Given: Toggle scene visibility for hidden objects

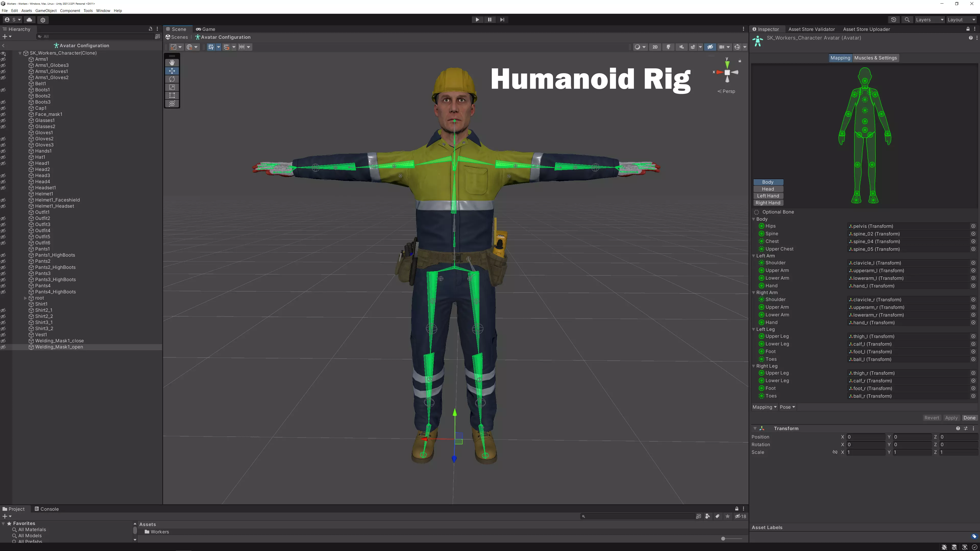Looking at the screenshot, I should tap(710, 47).
